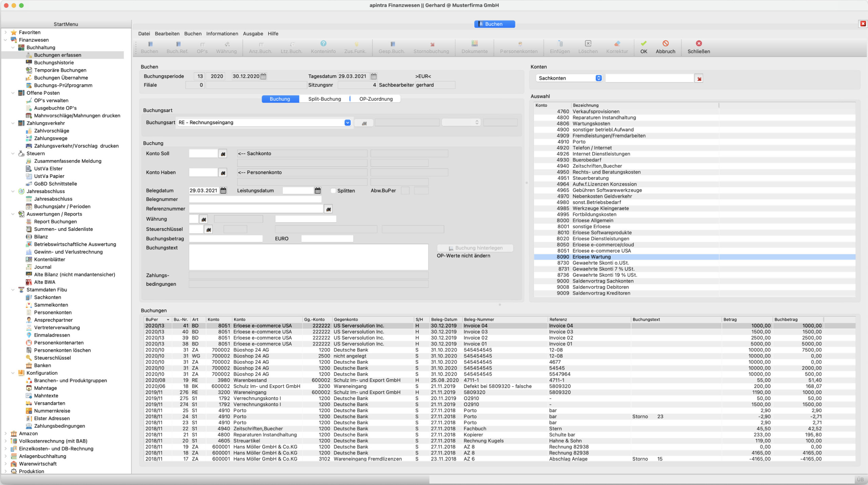Image resolution: width=868 pixels, height=485 pixels.
Task: Click the Steuerschlüssel search binoculars icon
Action: point(209,230)
